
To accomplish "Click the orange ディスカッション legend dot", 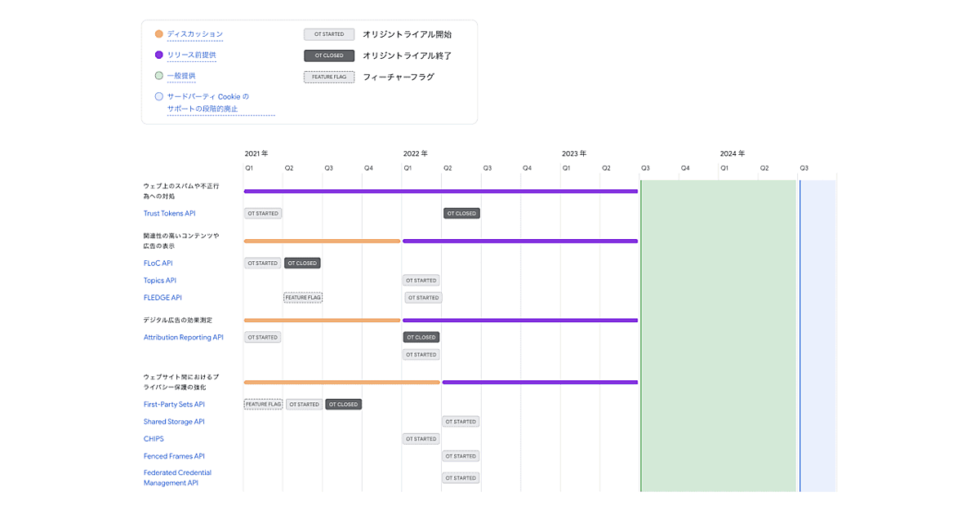I will coord(158,34).
